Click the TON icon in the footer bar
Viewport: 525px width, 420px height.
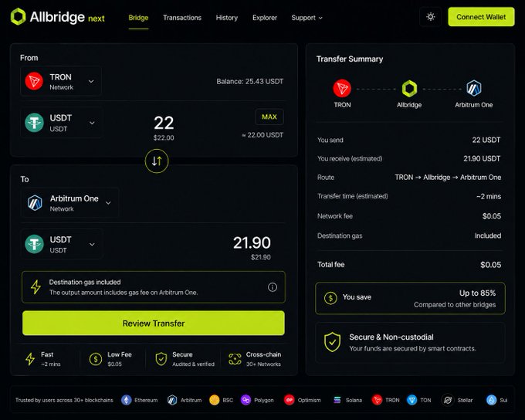click(x=412, y=400)
